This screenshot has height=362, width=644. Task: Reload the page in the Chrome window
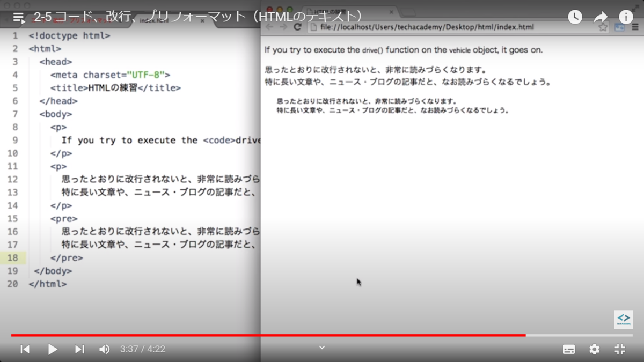coord(297,27)
